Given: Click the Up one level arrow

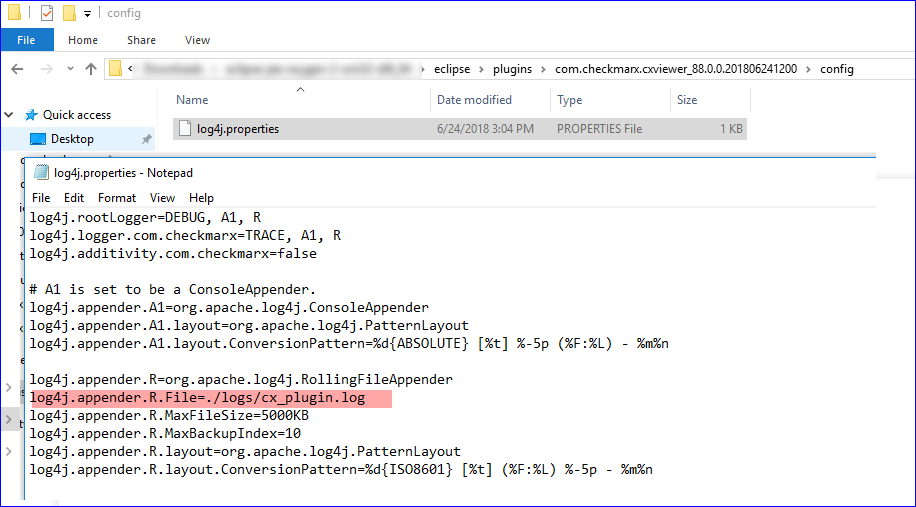Looking at the screenshot, I should (91, 69).
